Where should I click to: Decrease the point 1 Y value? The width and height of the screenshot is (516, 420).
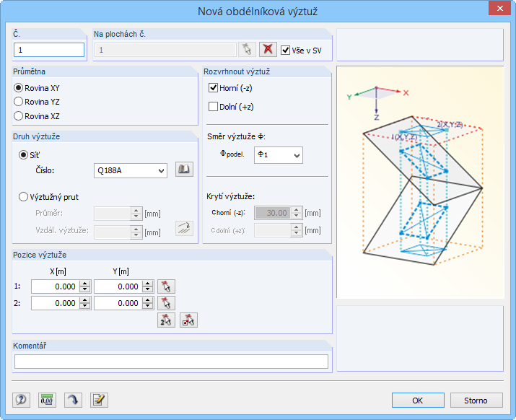(148, 289)
